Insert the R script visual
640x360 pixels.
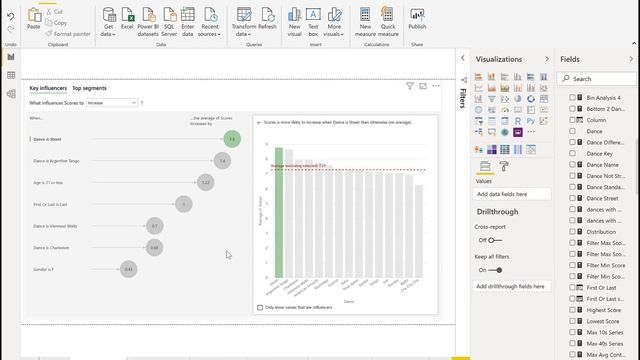[518, 121]
